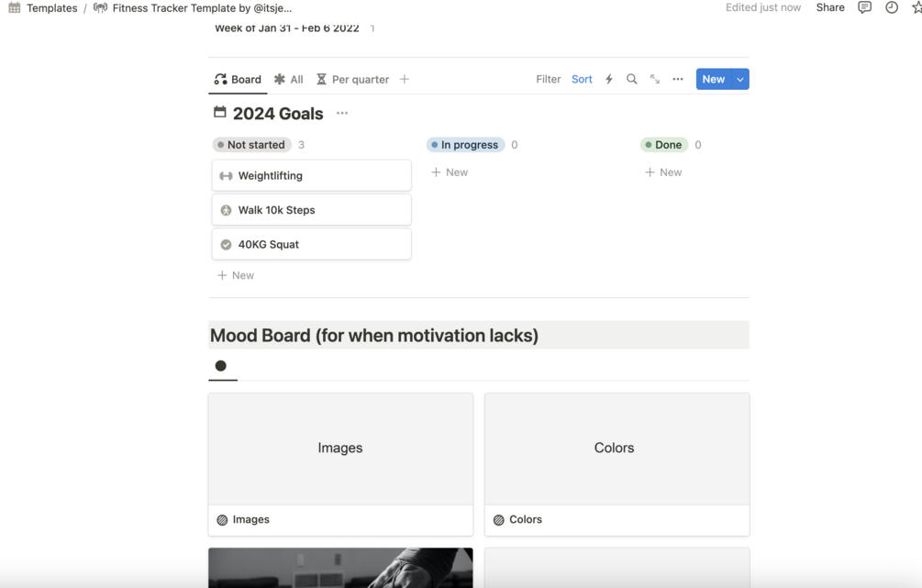Screen dimensions: 922x588
Task: Open the Not started group label
Action: 251,145
